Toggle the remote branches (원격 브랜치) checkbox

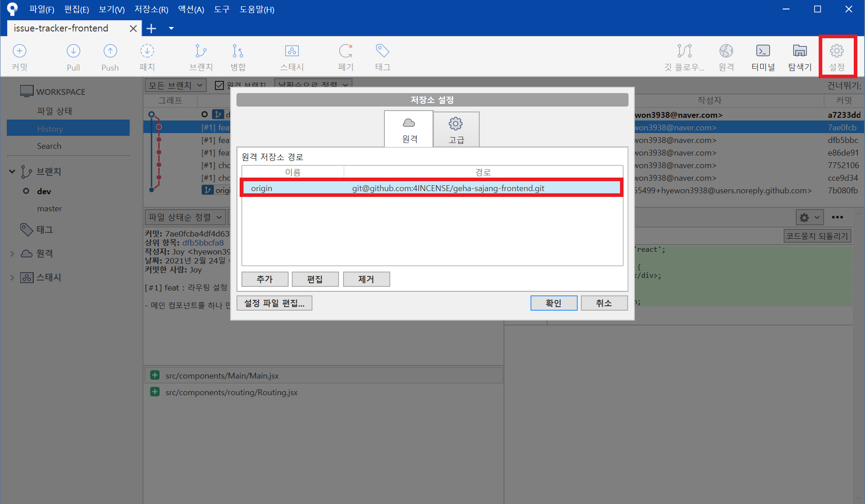coord(219,85)
